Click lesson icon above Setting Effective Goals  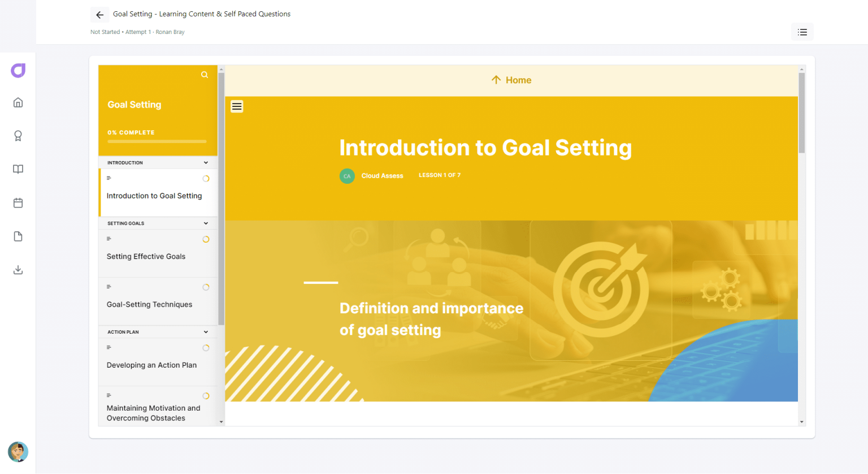(109, 239)
